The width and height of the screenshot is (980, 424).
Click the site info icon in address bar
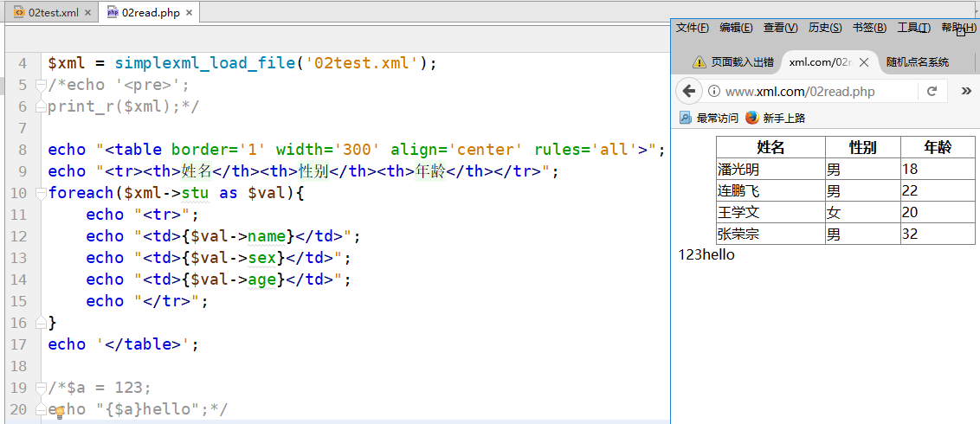pyautogui.click(x=714, y=92)
